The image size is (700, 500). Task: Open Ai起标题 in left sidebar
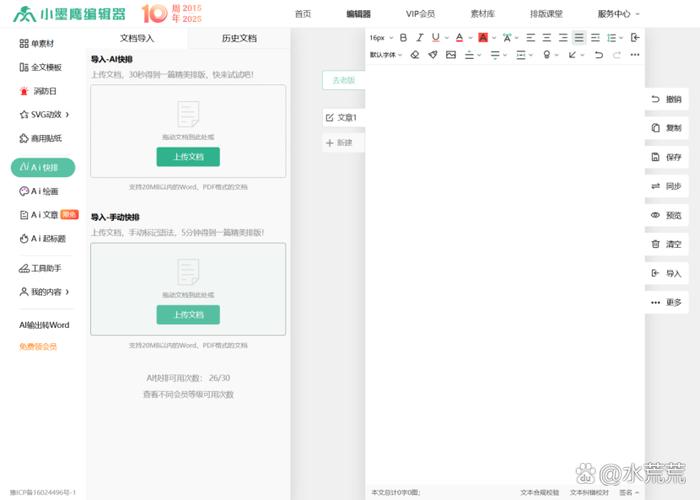coord(42,238)
